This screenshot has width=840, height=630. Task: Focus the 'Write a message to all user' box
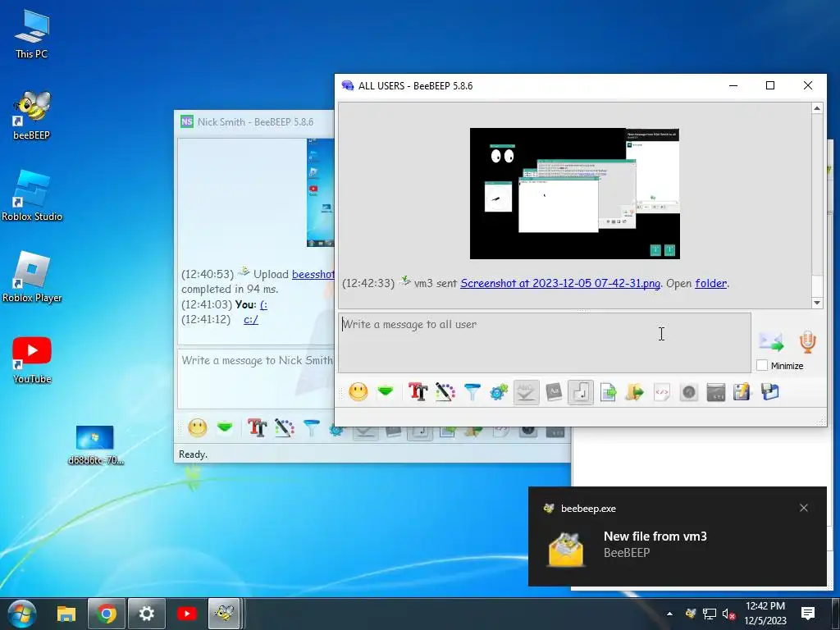[545, 342]
